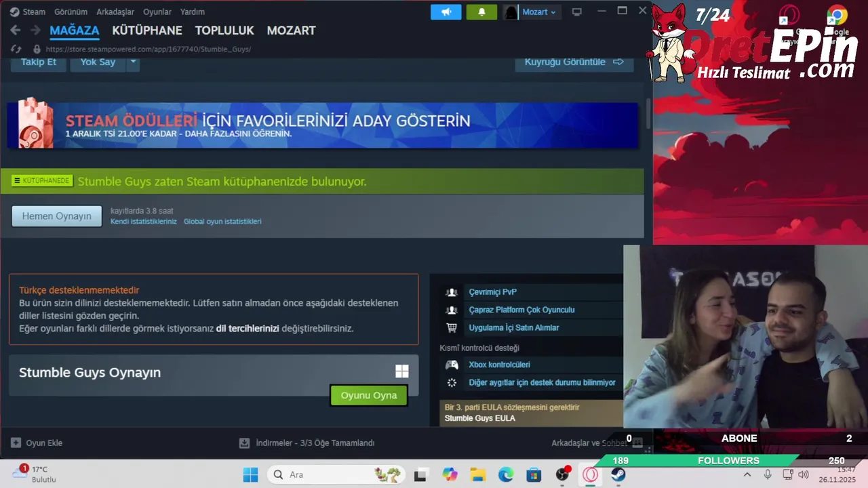The image size is (868, 488).
Task: Open the Yok Say dropdown arrow
Action: tap(133, 62)
